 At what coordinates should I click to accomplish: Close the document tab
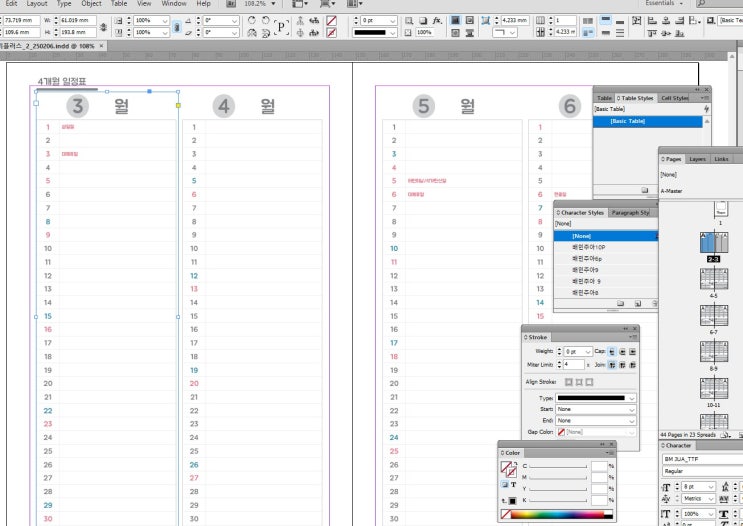pos(101,46)
